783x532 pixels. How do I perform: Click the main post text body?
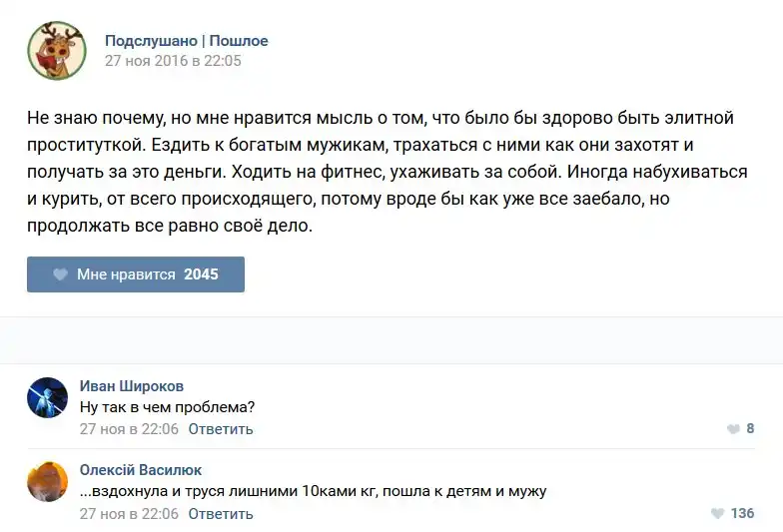pyautogui.click(x=388, y=172)
